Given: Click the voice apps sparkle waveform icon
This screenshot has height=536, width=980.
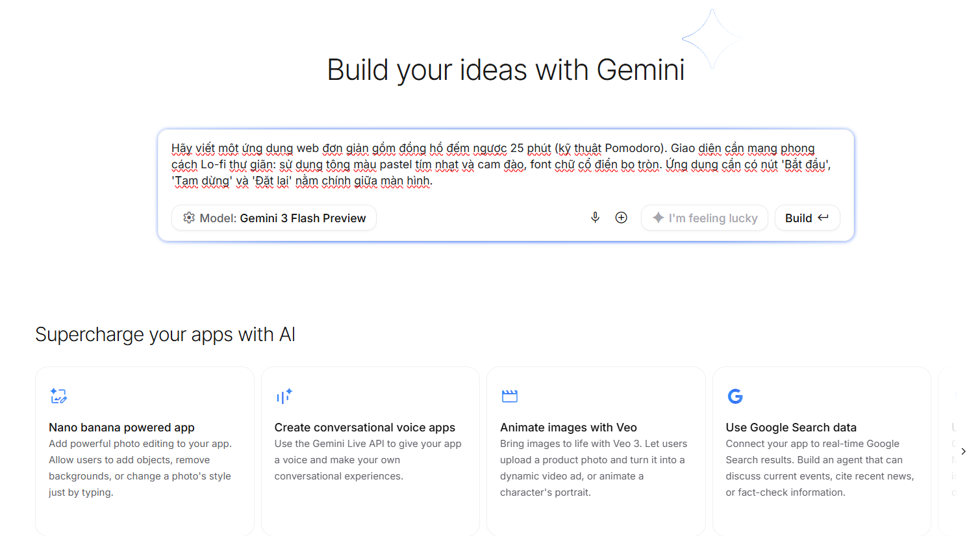Looking at the screenshot, I should coord(284,396).
